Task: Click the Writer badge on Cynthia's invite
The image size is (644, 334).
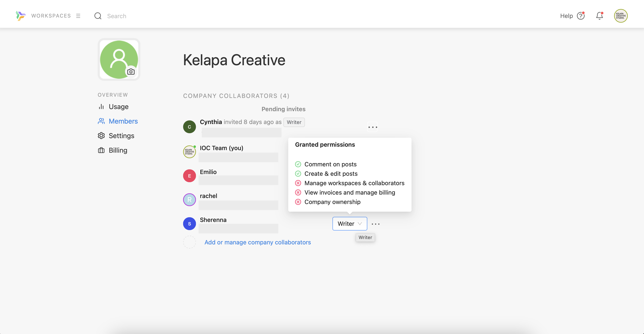Action: pyautogui.click(x=294, y=122)
